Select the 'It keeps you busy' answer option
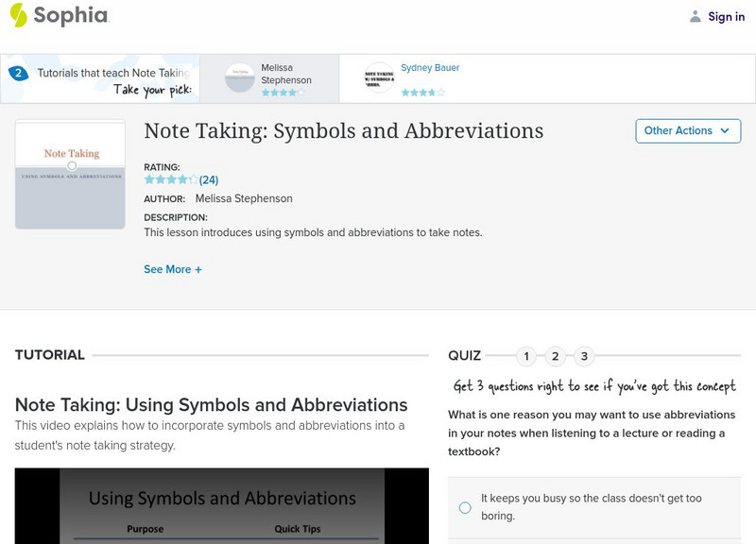This screenshot has width=756, height=544. click(465, 507)
